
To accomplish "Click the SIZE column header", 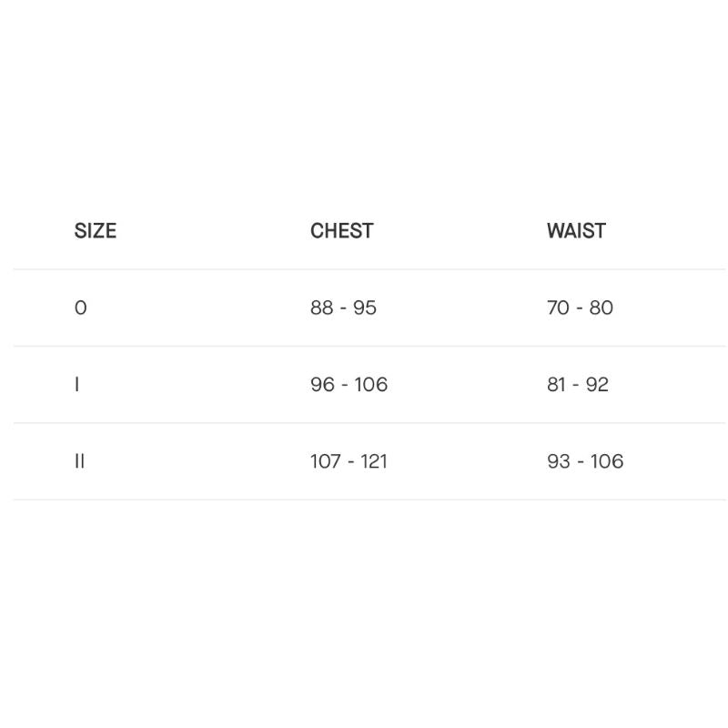I will 96,231.
